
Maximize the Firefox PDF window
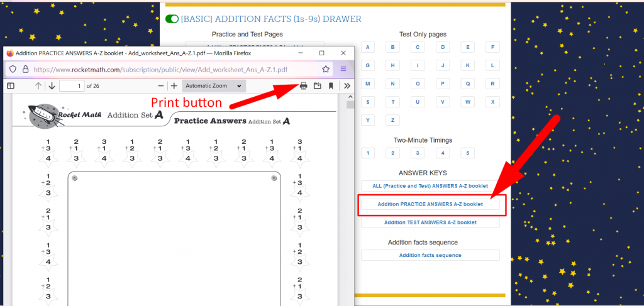[322, 53]
